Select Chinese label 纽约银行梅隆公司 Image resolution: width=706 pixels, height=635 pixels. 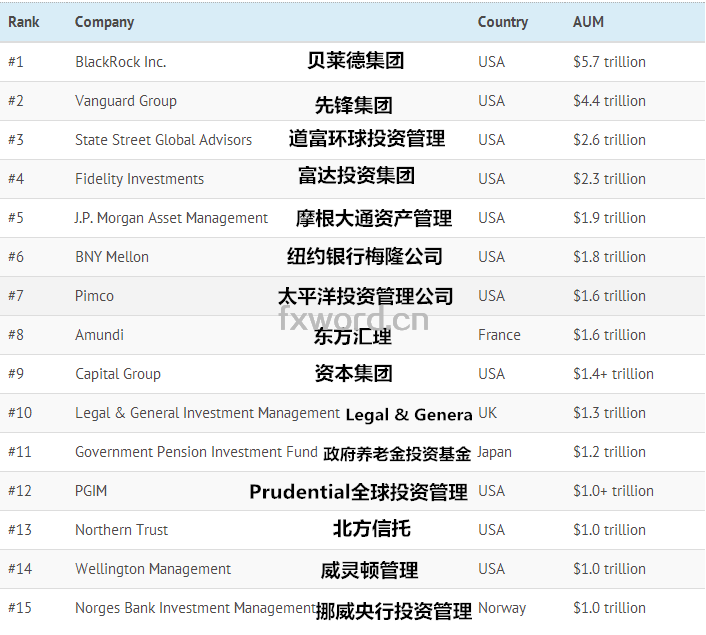[x=365, y=256]
